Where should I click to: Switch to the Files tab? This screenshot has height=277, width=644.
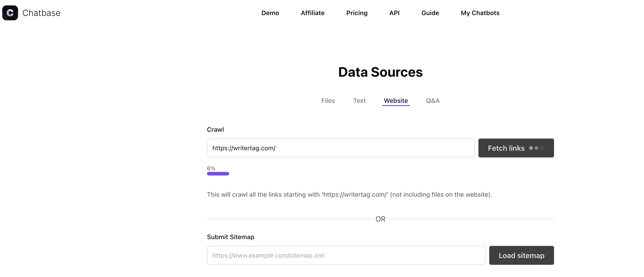click(328, 101)
